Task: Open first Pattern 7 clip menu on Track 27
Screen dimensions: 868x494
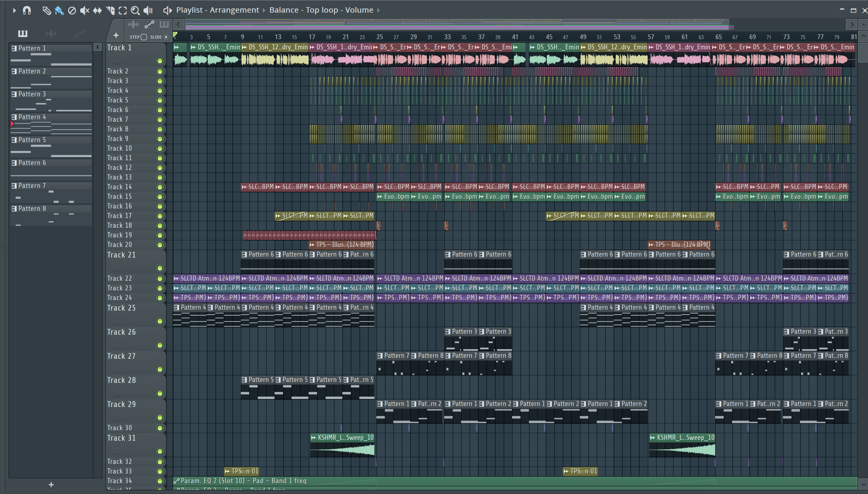Action: [380, 356]
